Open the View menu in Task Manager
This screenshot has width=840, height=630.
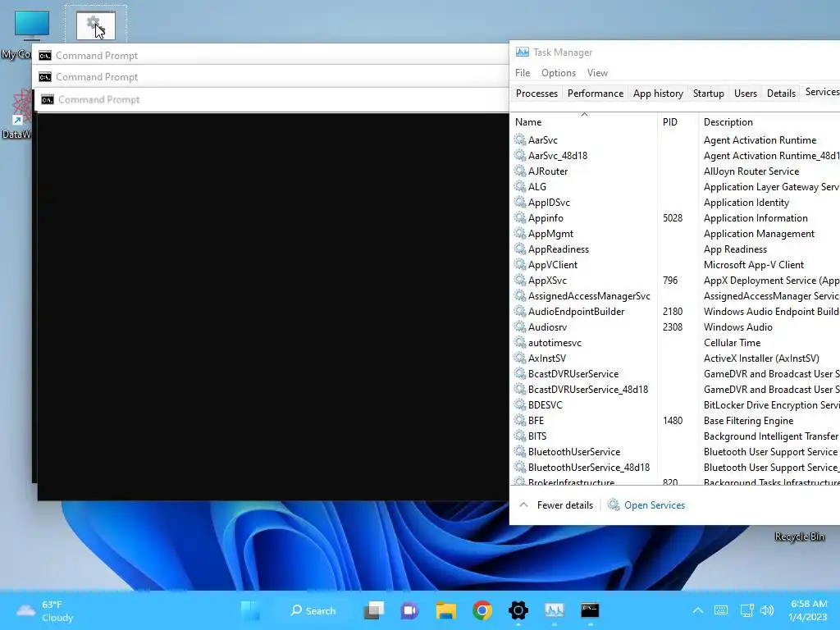pos(597,73)
